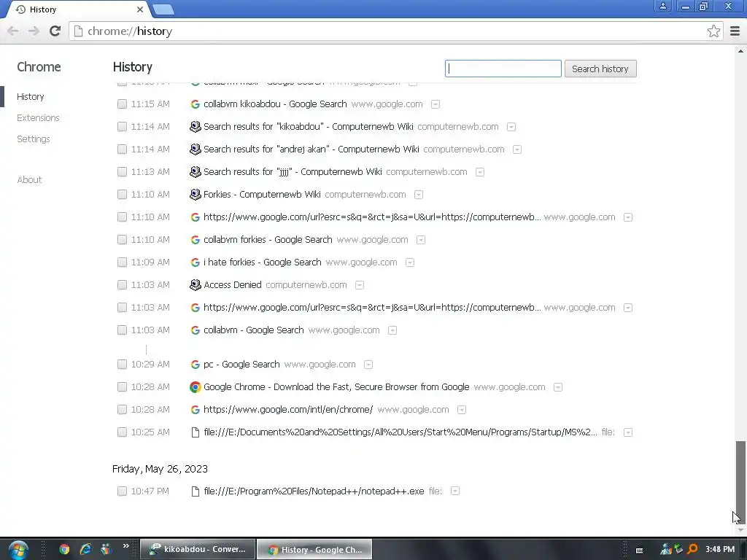Check the box for kikoabdou search results entry
Screen dimensions: 747x560
click(x=122, y=127)
